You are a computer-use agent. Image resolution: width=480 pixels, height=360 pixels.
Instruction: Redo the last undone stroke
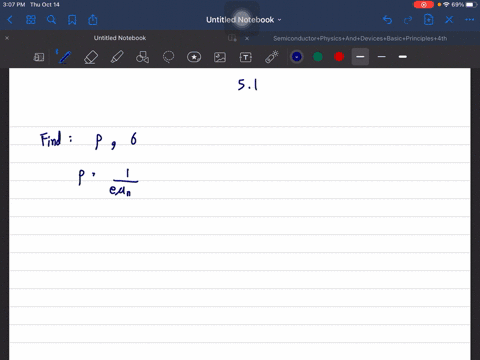point(408,20)
